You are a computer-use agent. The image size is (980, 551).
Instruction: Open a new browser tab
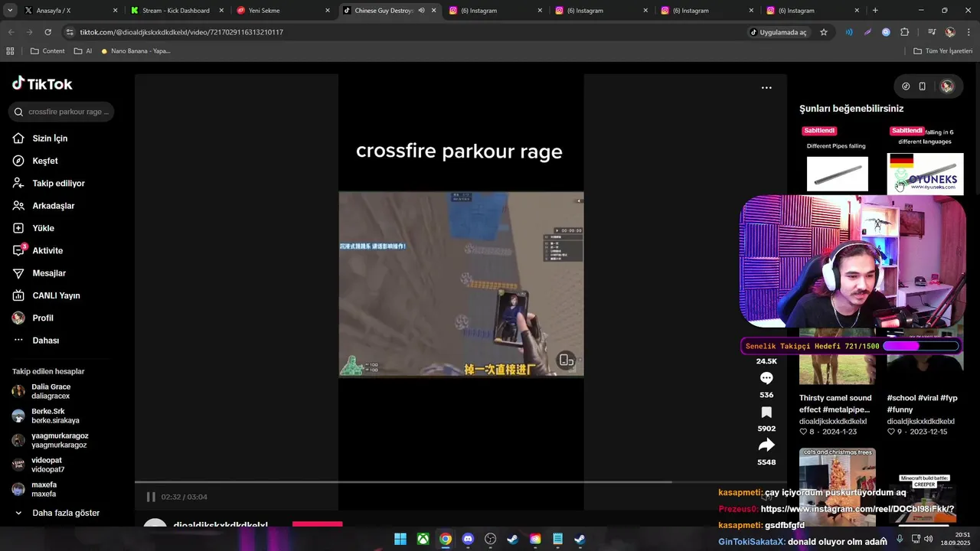coord(875,11)
